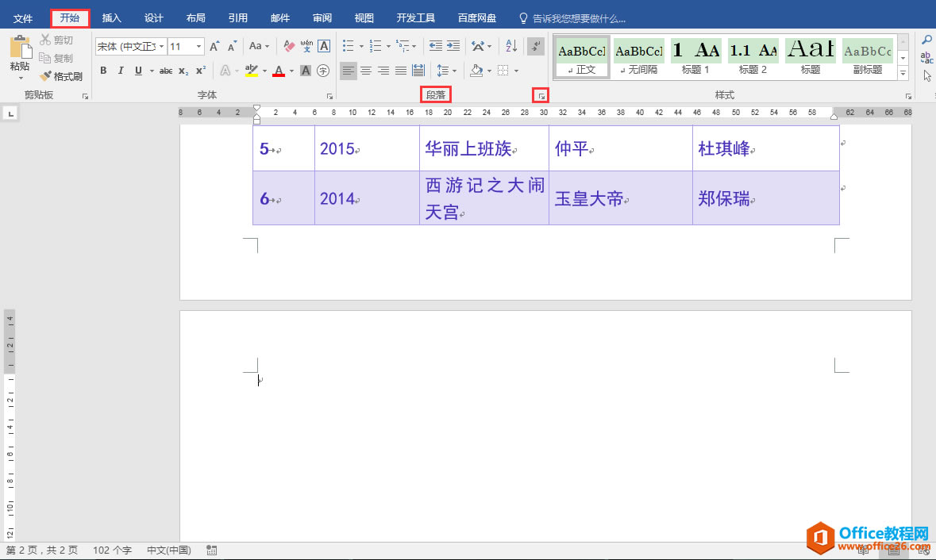Click the 粘贴 paste button
This screenshot has width=936, height=560.
pos(20,58)
